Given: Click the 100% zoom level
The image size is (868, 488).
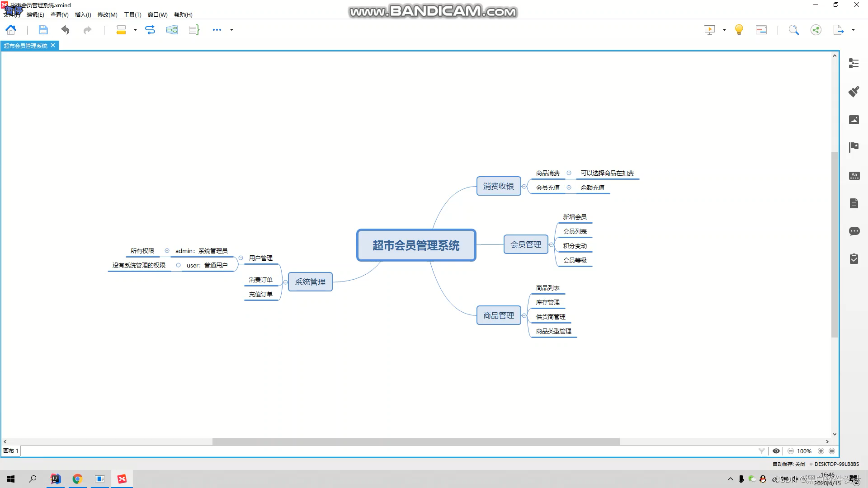Looking at the screenshot, I should tap(804, 451).
